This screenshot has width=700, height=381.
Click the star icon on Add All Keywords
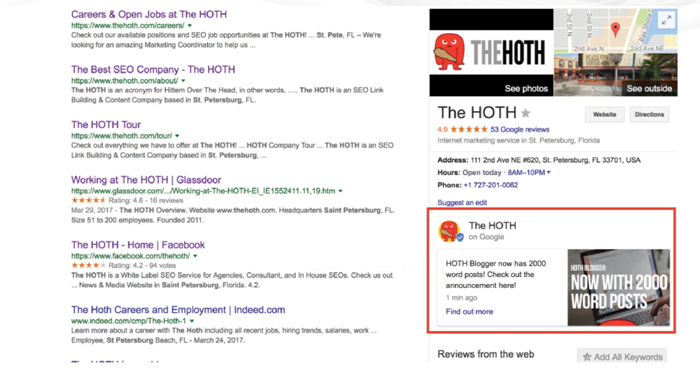tap(587, 357)
